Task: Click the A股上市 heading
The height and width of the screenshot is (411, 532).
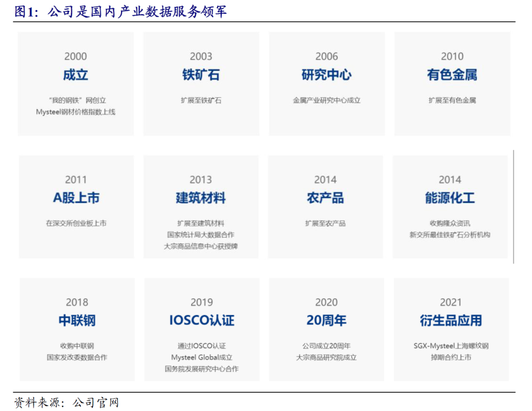Action: pos(76,198)
